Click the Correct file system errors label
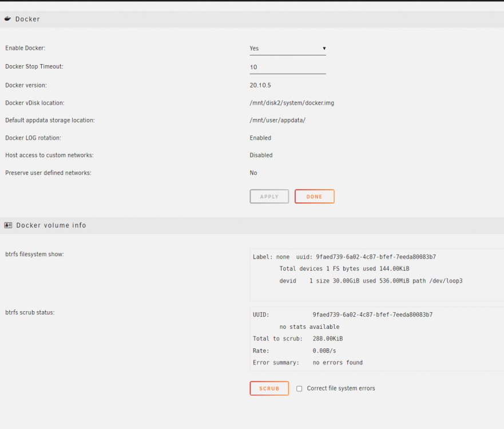Screen dimensions: 504x429 (x=341, y=388)
